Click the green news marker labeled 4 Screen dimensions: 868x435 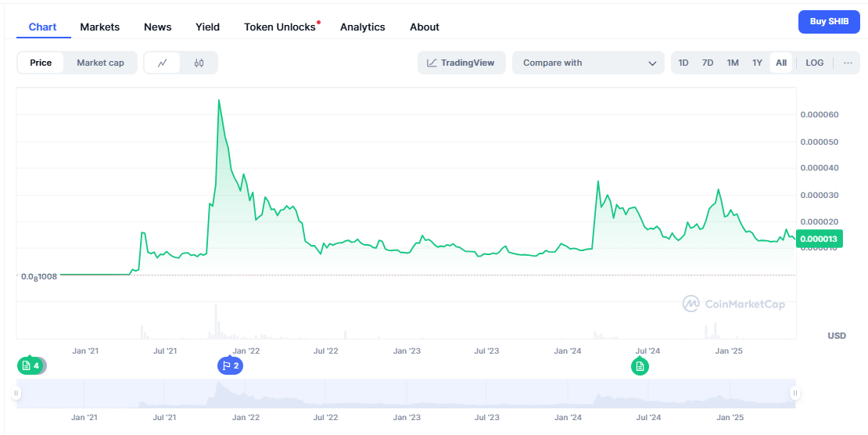pos(31,365)
